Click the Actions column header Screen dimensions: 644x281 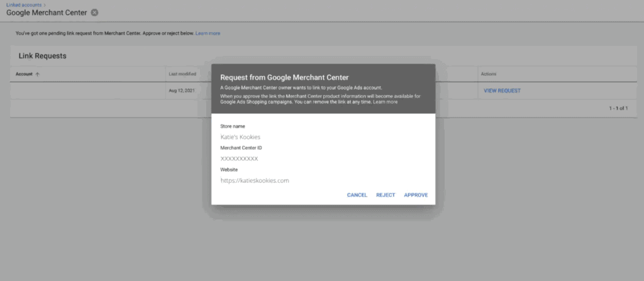pos(489,74)
